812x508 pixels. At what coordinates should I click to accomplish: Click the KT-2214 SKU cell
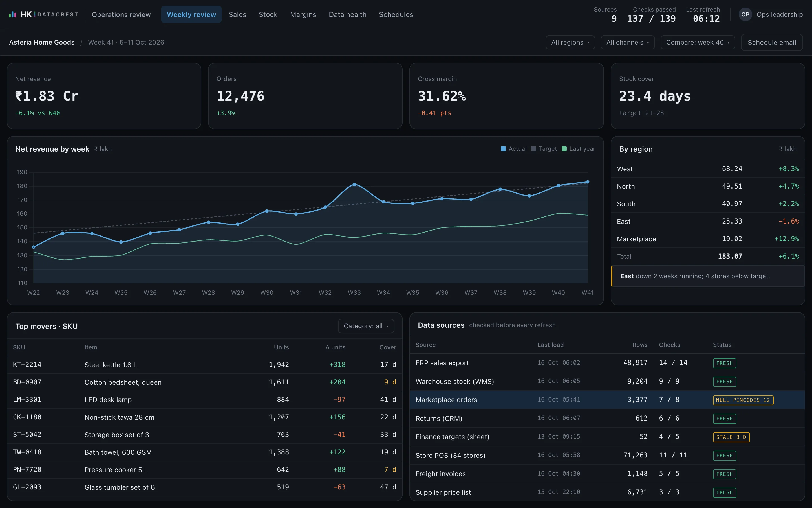pos(27,365)
